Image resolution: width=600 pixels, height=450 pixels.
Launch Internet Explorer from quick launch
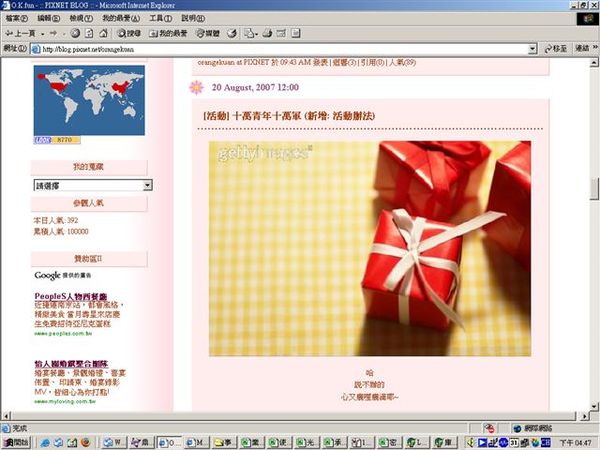tap(45, 443)
